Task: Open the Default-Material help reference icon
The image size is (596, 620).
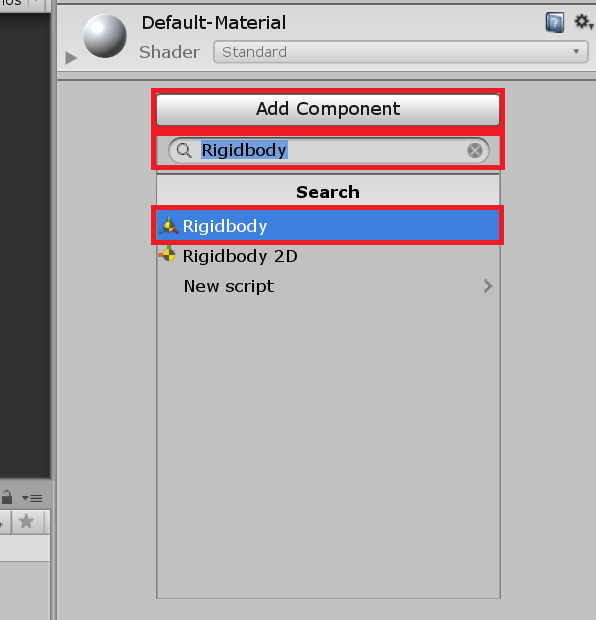Action: (554, 23)
